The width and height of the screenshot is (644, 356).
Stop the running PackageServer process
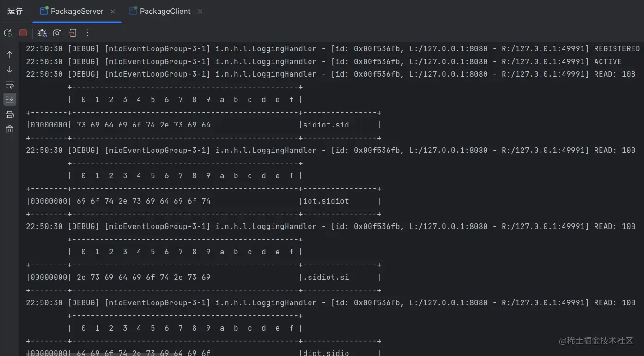(x=23, y=33)
